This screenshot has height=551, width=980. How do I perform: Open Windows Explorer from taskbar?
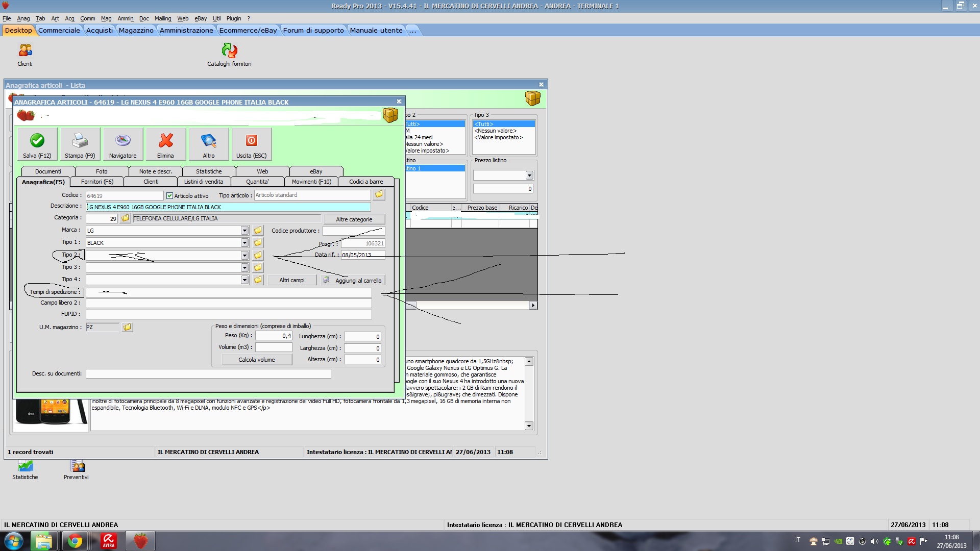tap(43, 541)
